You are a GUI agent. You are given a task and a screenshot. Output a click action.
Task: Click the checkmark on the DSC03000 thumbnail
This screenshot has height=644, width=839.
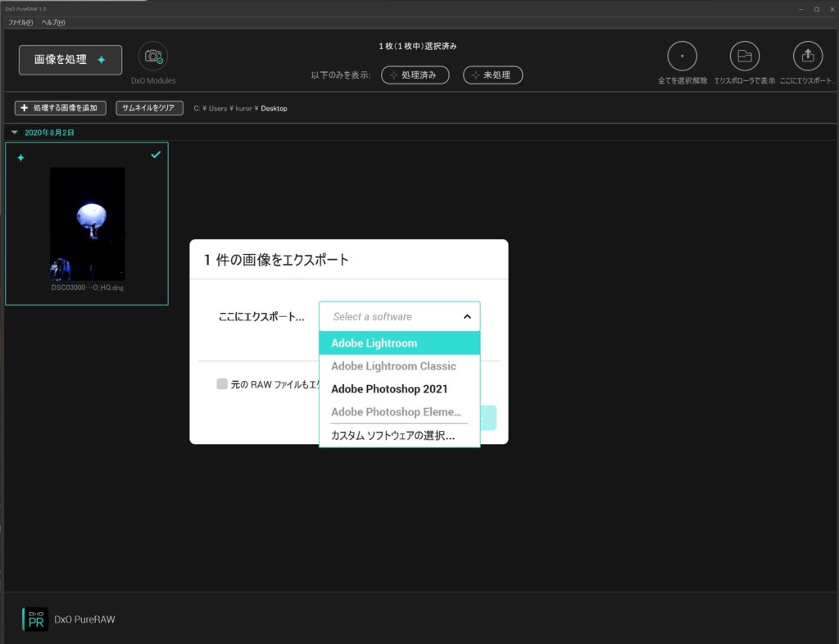coord(156,155)
